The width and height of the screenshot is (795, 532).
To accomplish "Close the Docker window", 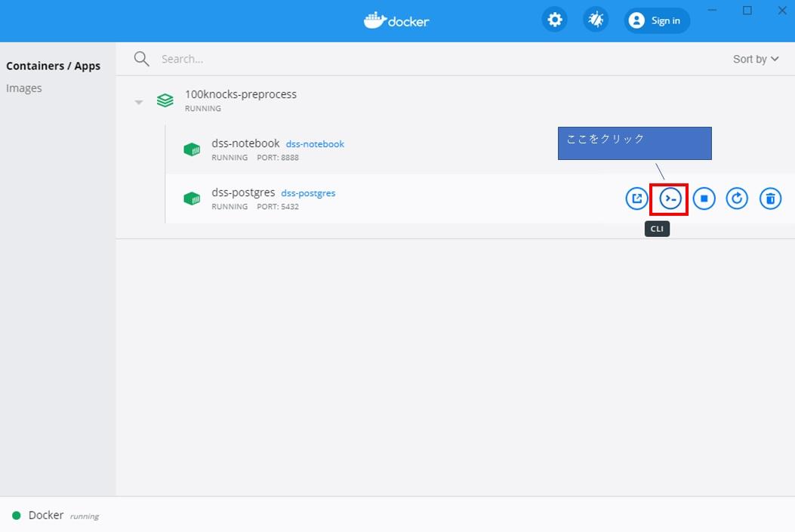I will [x=782, y=10].
